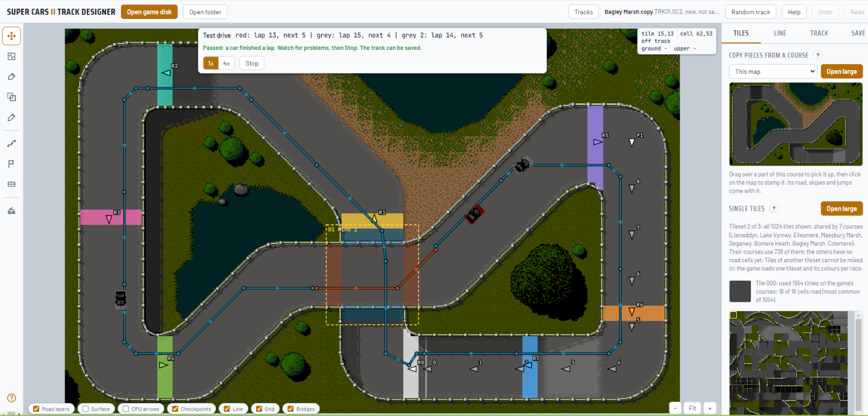Image resolution: width=868 pixels, height=416 pixels.
Task: Open the help question mark at bottom left
Action: [x=11, y=398]
